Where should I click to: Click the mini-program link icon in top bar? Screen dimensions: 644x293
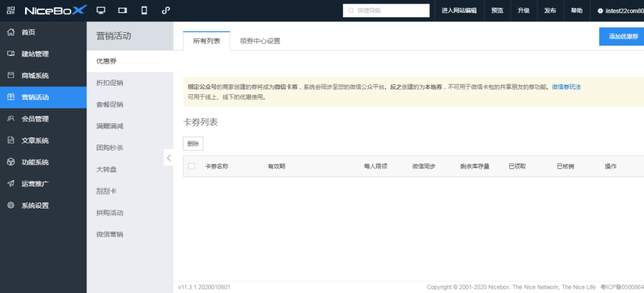[x=165, y=11]
